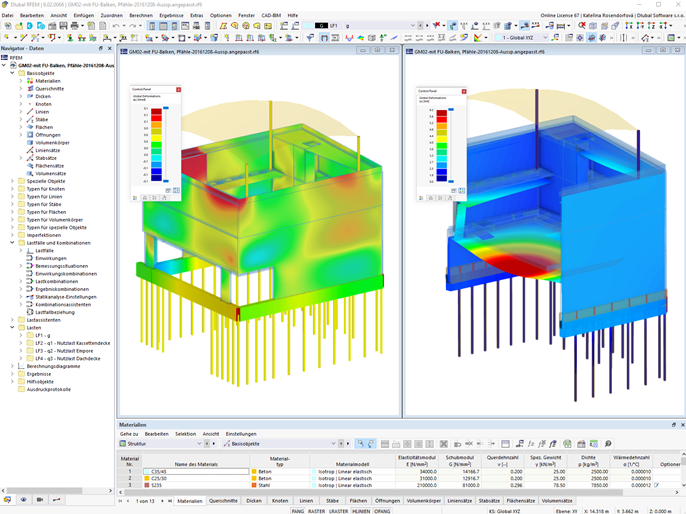Screen dimensions: 686x514
Task: Expand the Ergebnisse folder
Action: tap(12, 374)
